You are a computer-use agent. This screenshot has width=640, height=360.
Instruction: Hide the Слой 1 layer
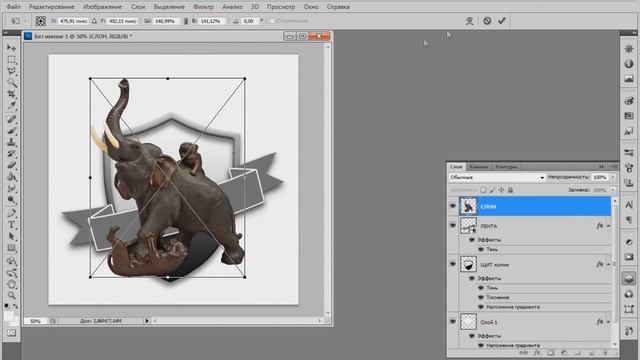coord(453,322)
